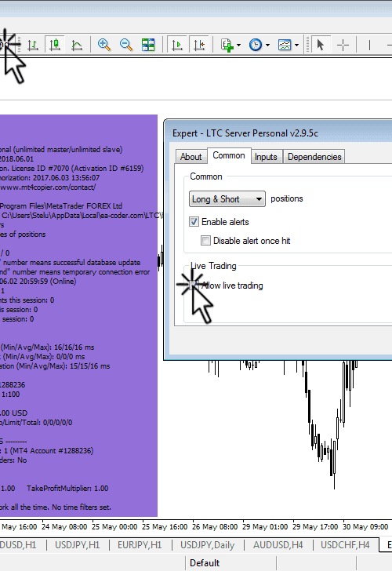Image resolution: width=392 pixels, height=571 pixels.
Task: Toggle the chart auto scroll icon
Action: click(x=177, y=45)
